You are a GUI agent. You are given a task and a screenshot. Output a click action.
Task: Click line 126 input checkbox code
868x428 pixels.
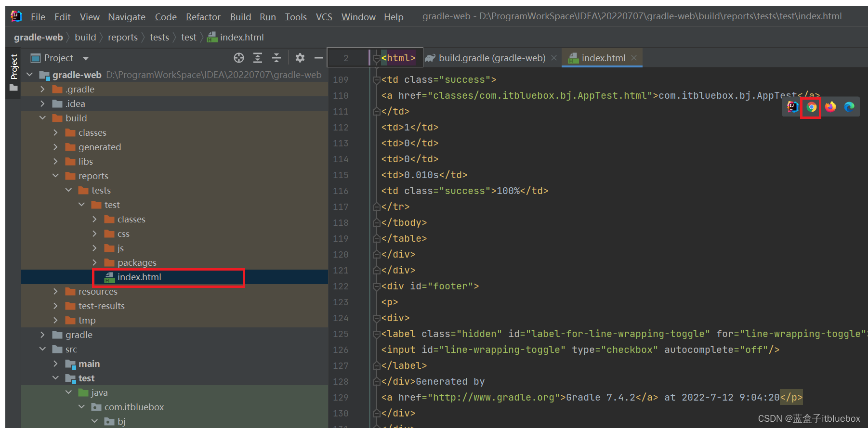pyautogui.click(x=580, y=350)
